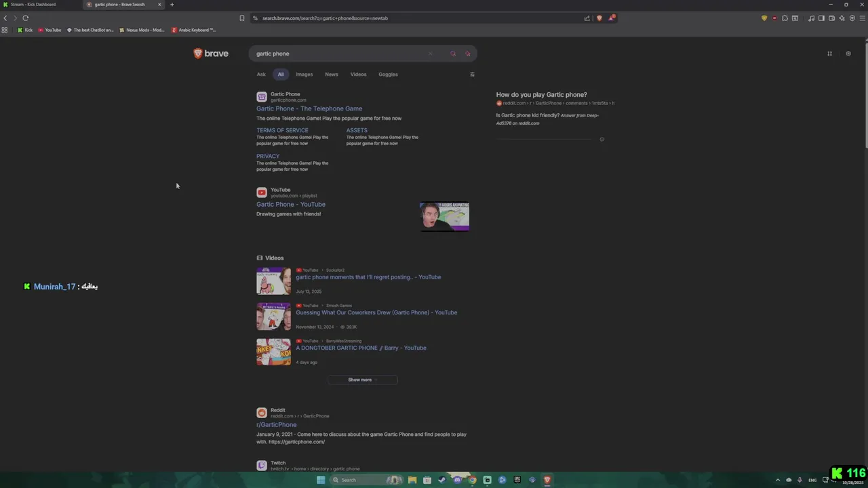This screenshot has width=868, height=488.
Task: Click the microphone icon in system tray
Action: (800, 480)
